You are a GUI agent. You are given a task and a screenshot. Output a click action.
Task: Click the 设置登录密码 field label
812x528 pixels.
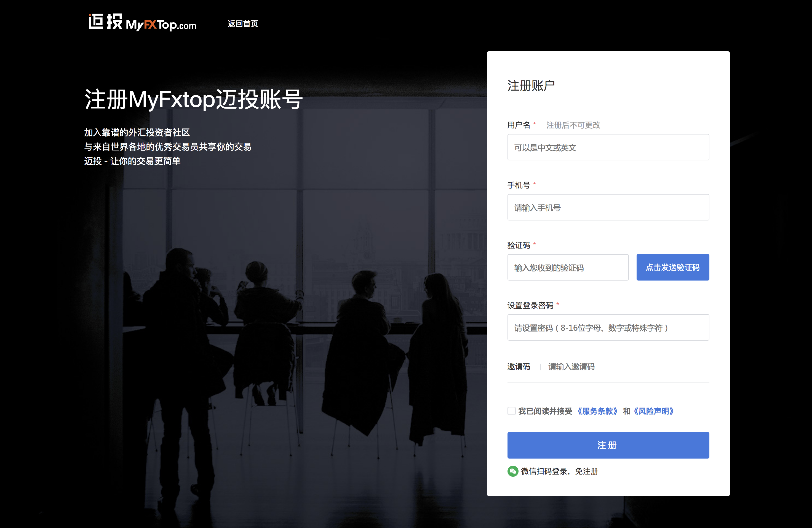(530, 305)
